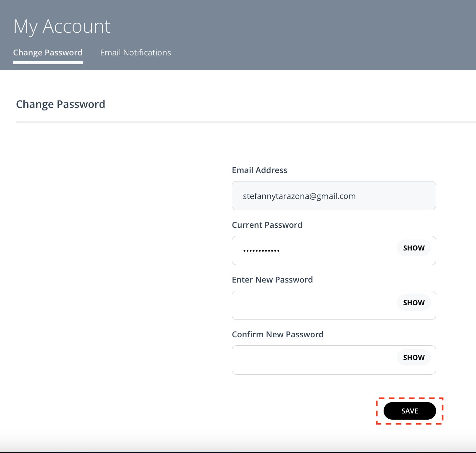Click SHOW beside the Current Password field
This screenshot has width=476, height=453.
point(413,248)
